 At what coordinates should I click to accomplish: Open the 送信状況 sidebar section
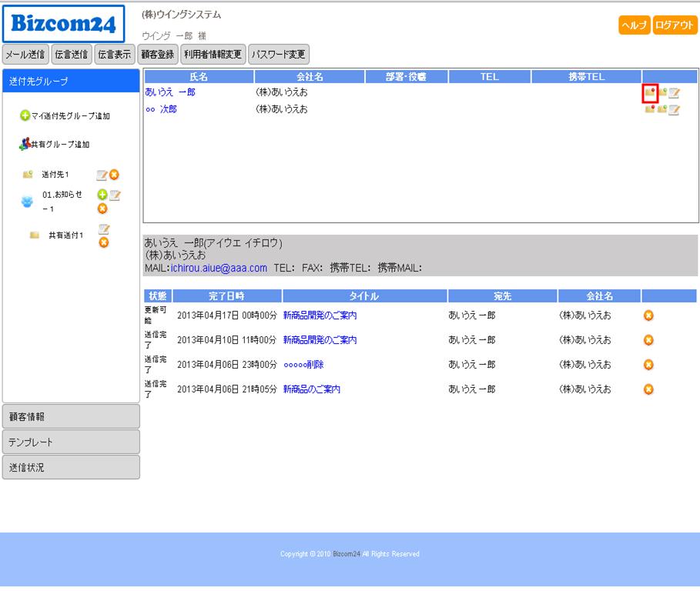pos(71,467)
